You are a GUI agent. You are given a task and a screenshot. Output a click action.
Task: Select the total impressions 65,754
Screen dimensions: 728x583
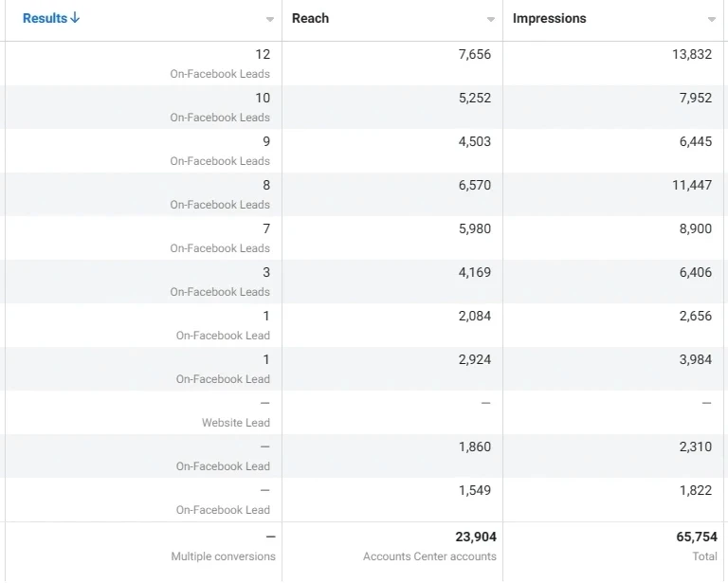click(697, 537)
